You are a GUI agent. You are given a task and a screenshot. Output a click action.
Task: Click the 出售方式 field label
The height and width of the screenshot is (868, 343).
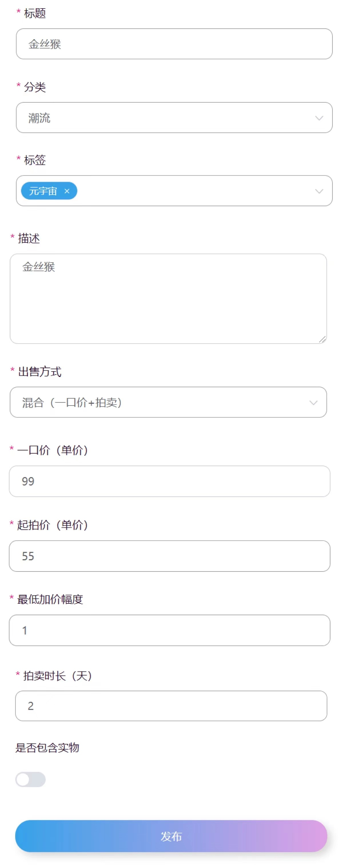coord(40,372)
